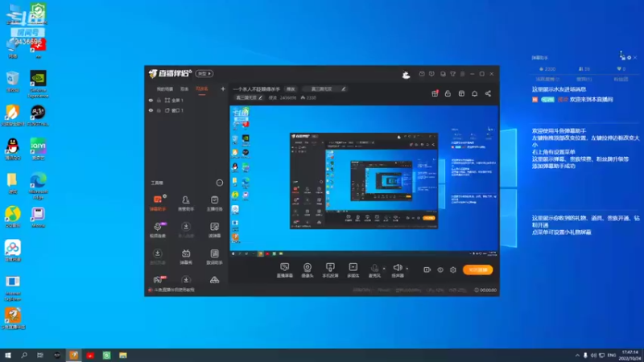Screen dimensions: 644x362
Task: Open the Windows Start menu
Action: coord(8,356)
